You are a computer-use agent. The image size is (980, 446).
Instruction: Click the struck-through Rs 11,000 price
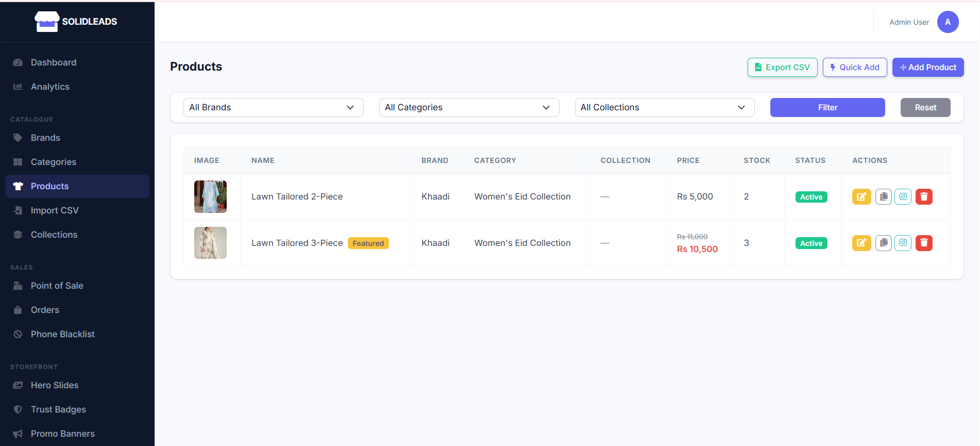(692, 237)
